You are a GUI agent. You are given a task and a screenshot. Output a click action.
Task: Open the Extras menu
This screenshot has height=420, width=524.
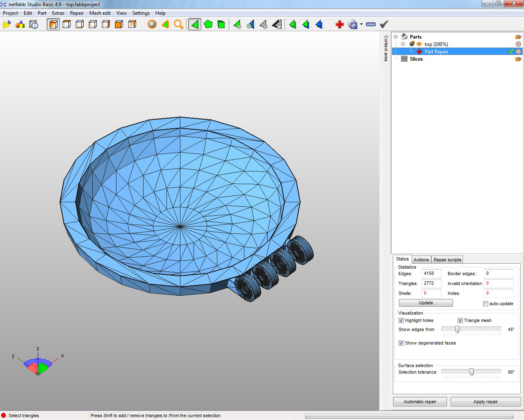point(58,13)
